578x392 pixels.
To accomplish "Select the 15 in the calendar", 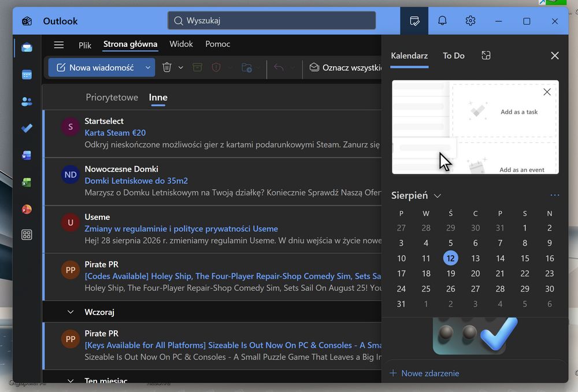I will [x=525, y=258].
